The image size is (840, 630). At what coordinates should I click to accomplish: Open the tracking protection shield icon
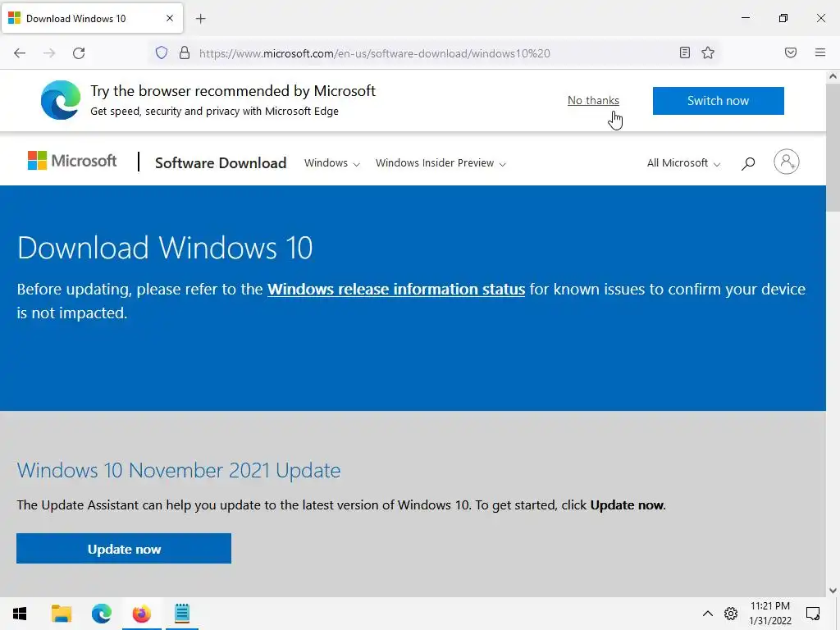point(162,53)
